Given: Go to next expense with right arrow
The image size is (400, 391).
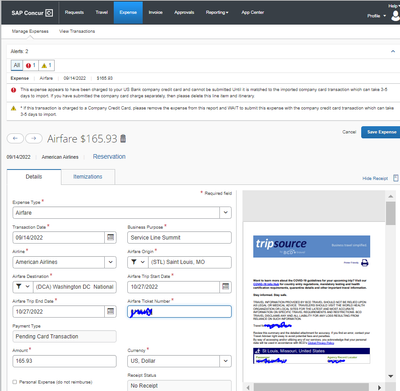Looking at the screenshot, I should (34, 138).
